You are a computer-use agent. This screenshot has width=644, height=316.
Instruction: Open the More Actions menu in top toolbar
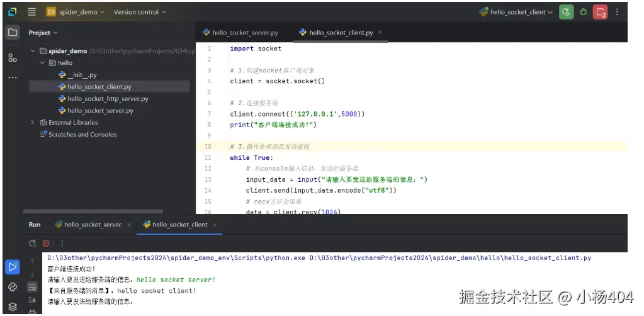click(617, 12)
